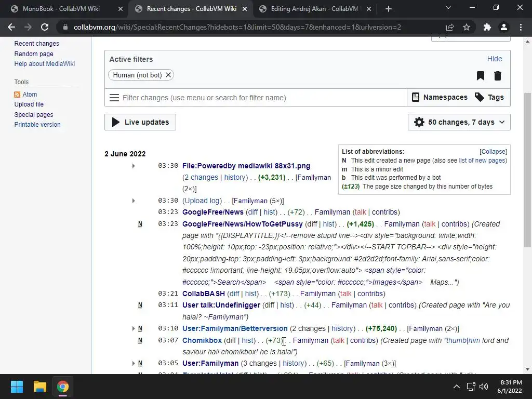
Task: Open Upload file sidebar link
Action: pos(29,104)
